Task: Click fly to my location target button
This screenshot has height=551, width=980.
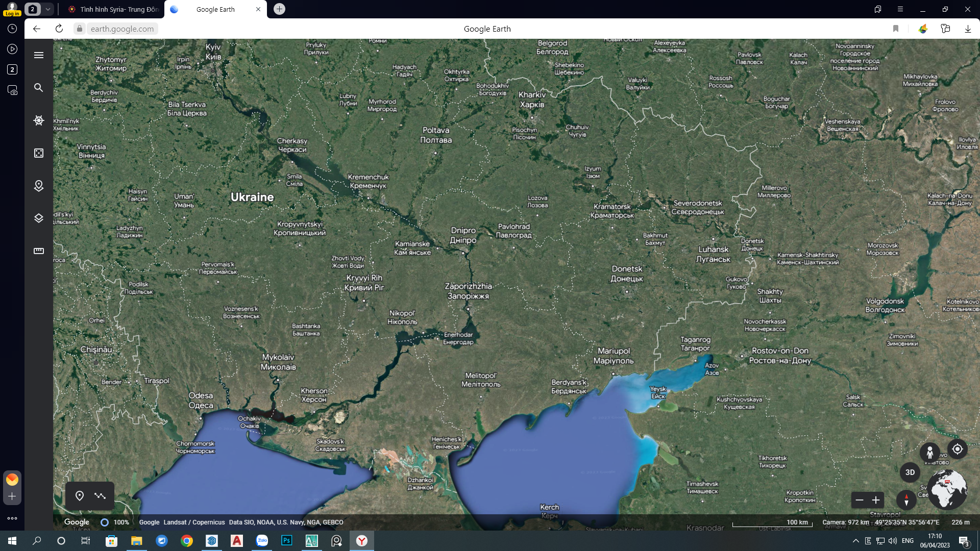Action: coord(958,449)
